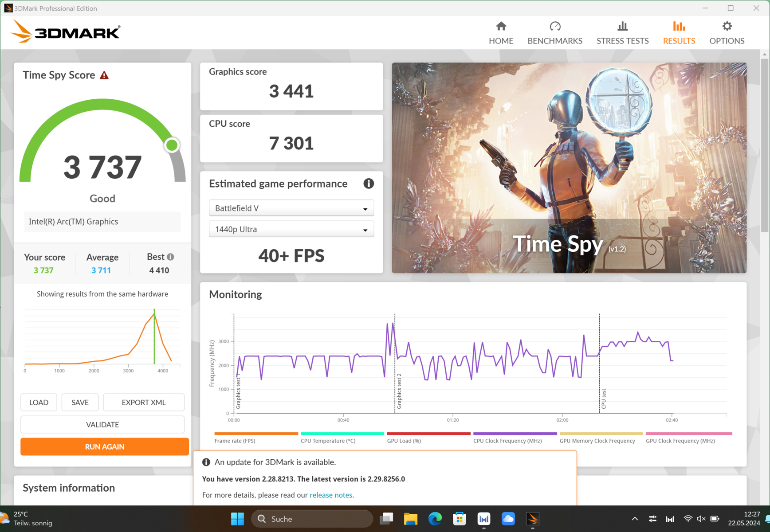This screenshot has height=532, width=770.
Task: Open the Windows Start menu
Action: [238, 519]
